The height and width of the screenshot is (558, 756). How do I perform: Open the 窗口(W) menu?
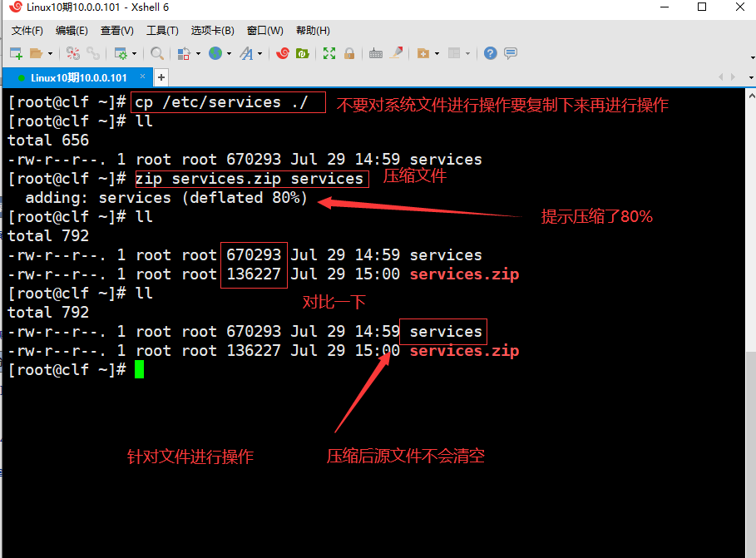(265, 31)
